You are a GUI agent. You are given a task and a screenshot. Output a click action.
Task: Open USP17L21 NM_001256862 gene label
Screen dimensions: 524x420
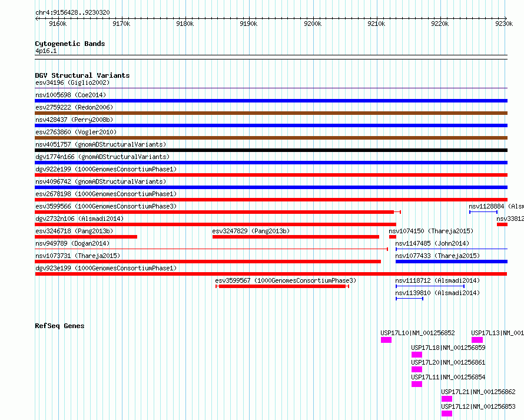(479, 392)
